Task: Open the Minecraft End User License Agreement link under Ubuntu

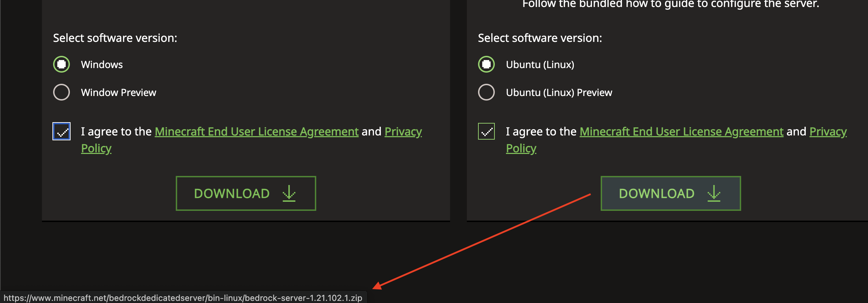Action: 681,132
